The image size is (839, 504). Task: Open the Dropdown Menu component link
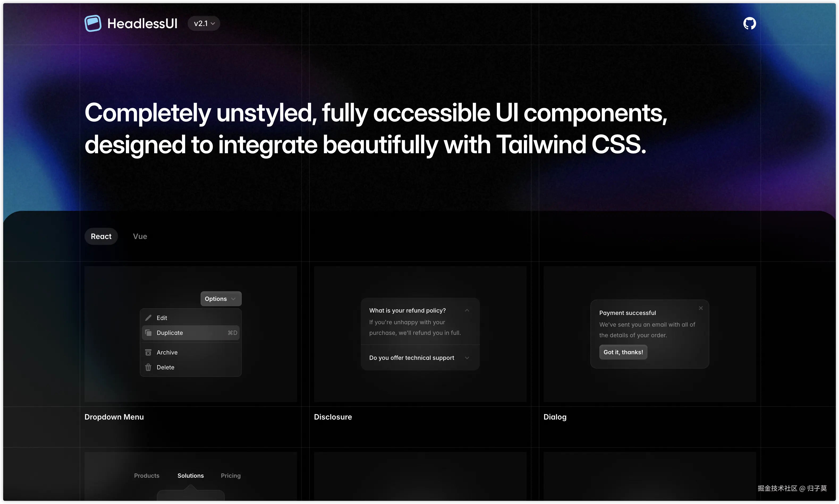[114, 417]
